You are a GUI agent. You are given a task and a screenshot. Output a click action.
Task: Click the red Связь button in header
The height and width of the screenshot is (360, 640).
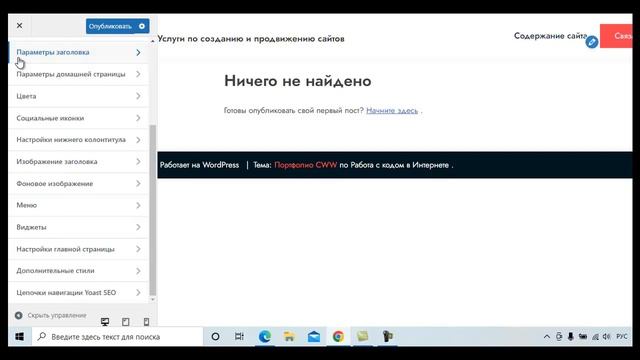pos(616,36)
